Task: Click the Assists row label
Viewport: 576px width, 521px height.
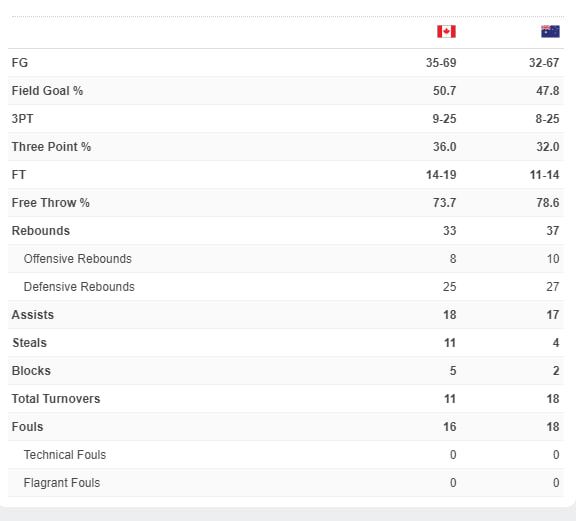Action: [33, 315]
